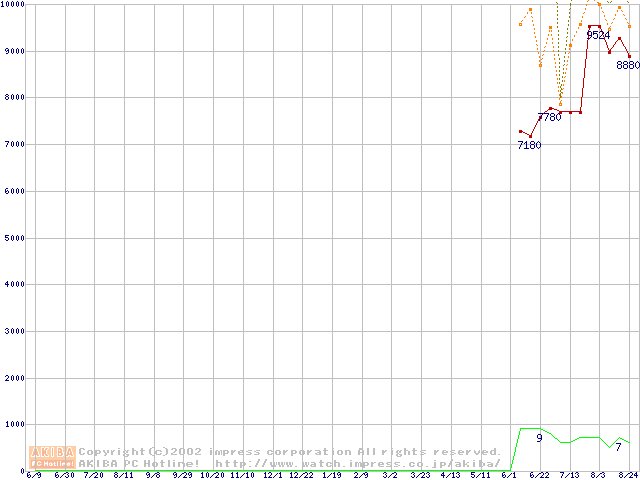Select the 1000 y-axis label
The height and width of the screenshot is (480, 640).
point(13,425)
